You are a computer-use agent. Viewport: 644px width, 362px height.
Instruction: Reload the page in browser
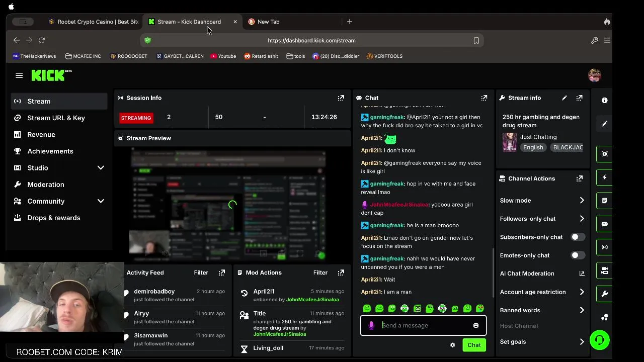tap(42, 40)
